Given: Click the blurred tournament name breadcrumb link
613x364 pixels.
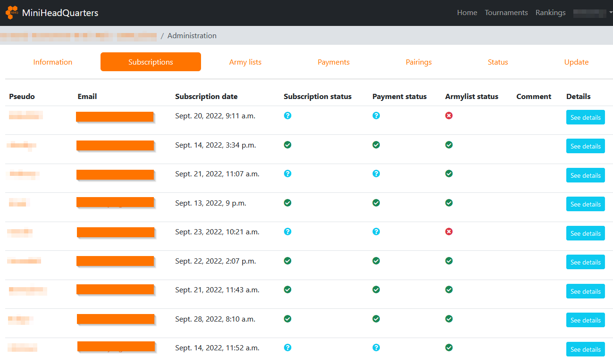Looking at the screenshot, I should tap(78, 36).
